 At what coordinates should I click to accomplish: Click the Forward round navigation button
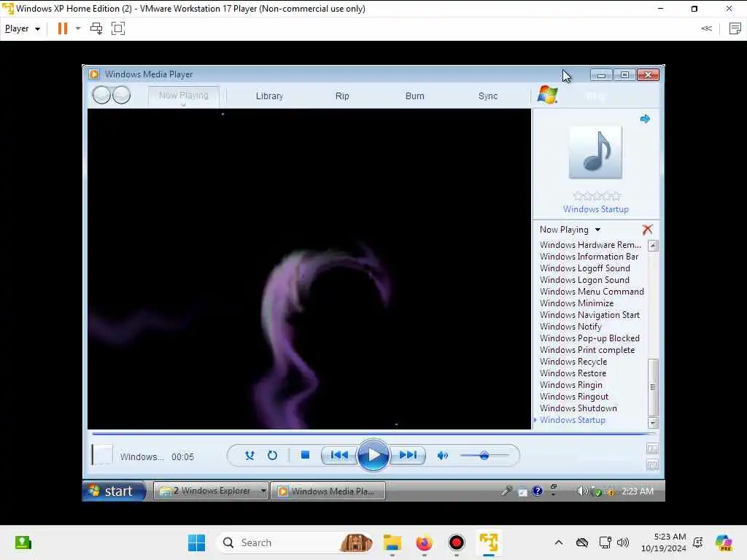click(x=122, y=95)
